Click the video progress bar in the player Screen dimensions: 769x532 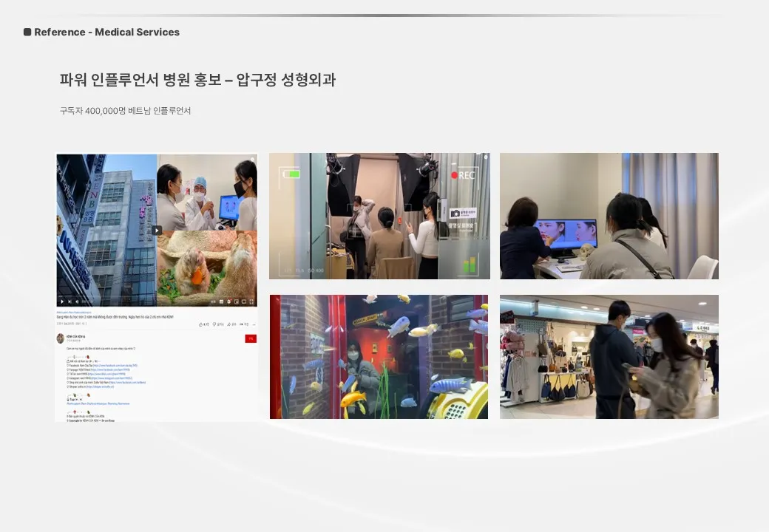pyautogui.click(x=157, y=296)
